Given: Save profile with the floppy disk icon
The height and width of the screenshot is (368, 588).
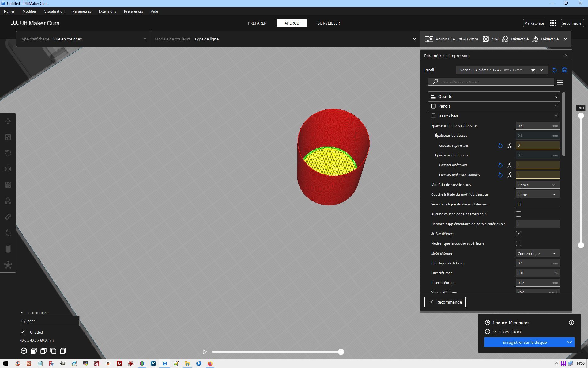Looking at the screenshot, I should 564,70.
